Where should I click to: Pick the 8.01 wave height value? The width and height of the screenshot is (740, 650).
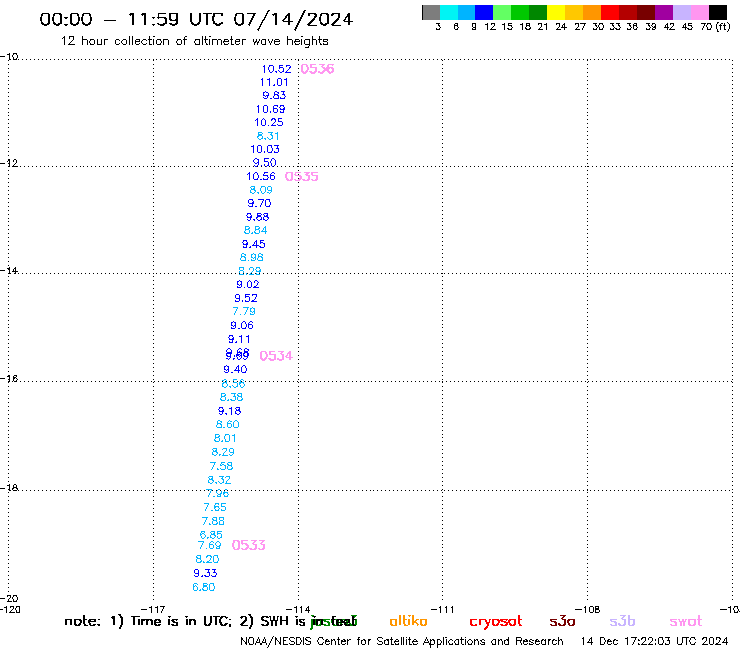[x=225, y=438]
